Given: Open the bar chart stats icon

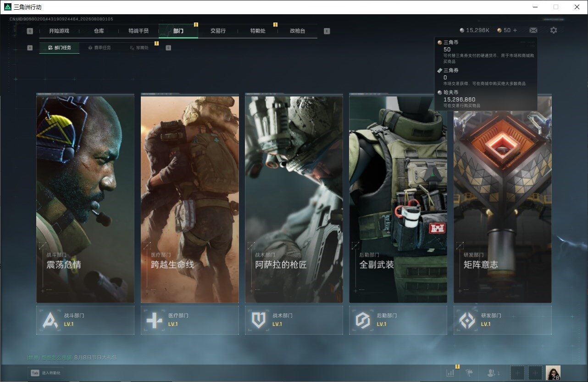Looking at the screenshot, I should point(451,373).
